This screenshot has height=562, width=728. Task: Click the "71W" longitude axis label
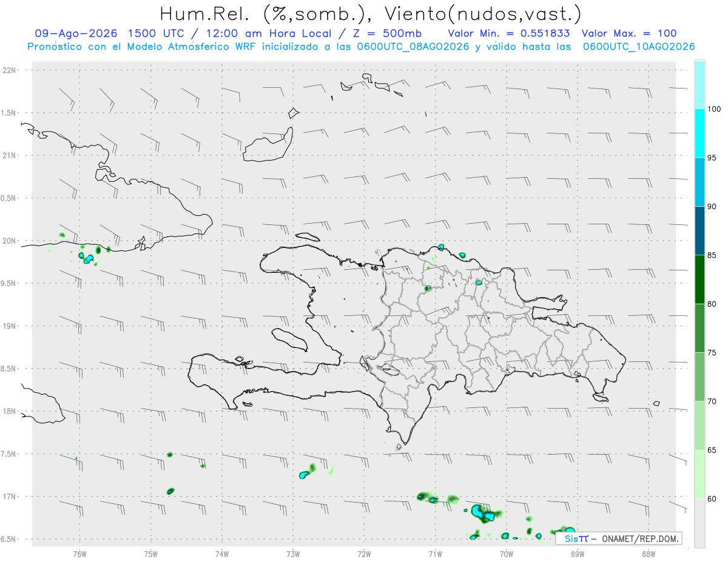point(435,554)
